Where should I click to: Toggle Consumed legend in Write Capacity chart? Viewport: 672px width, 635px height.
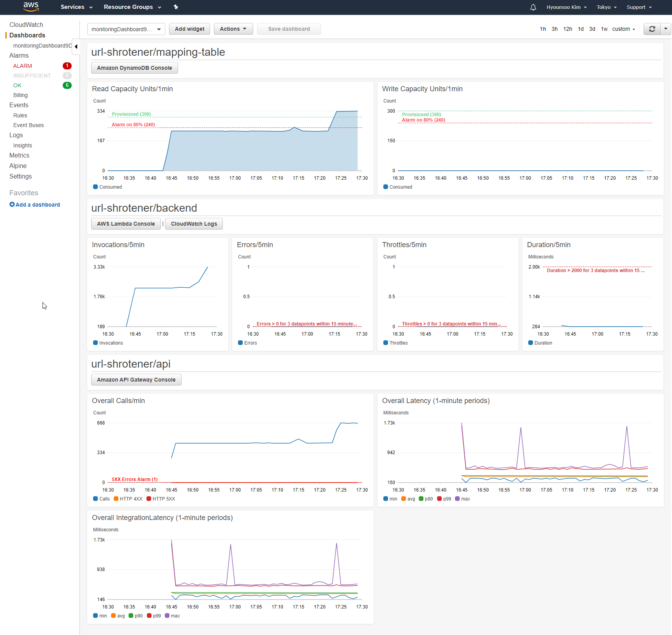click(x=398, y=187)
